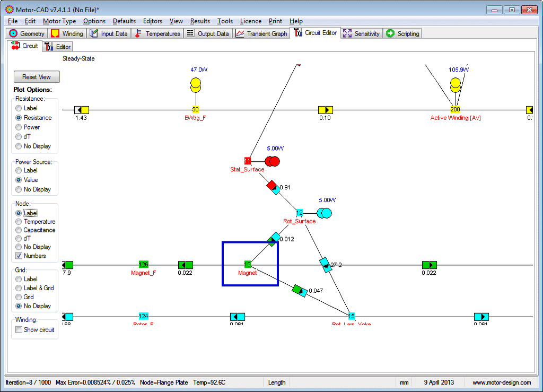
Task: Click the Reset View button
Action: (x=37, y=77)
